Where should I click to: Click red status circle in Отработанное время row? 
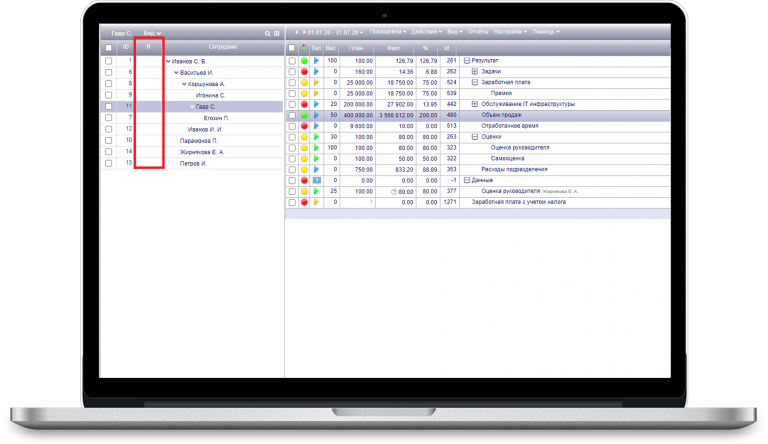pyautogui.click(x=304, y=126)
